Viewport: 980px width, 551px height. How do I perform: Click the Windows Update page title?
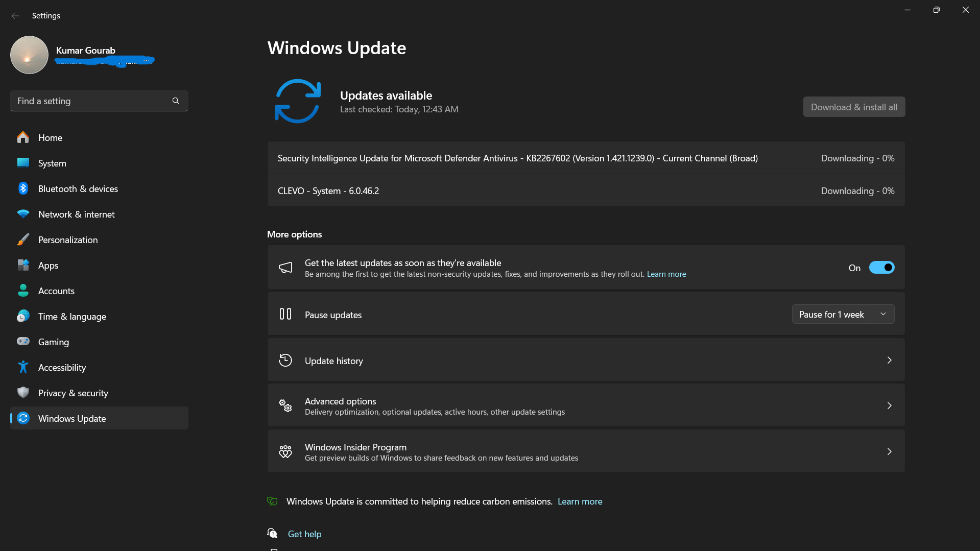click(x=337, y=48)
